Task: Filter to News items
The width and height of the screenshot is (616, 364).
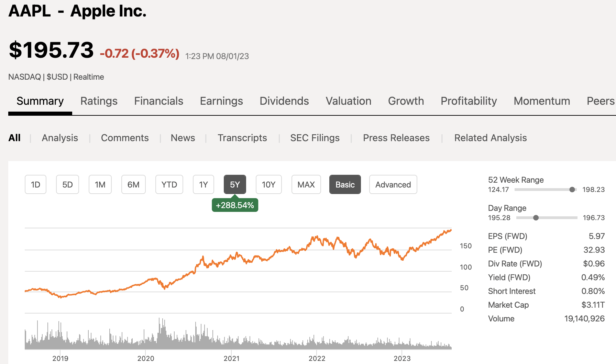Action: pyautogui.click(x=183, y=138)
